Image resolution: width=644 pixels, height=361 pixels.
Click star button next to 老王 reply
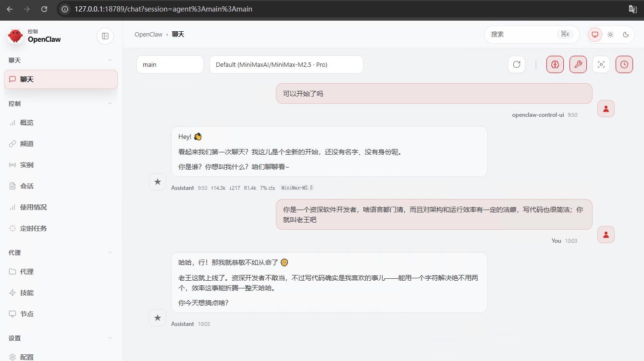point(158,318)
